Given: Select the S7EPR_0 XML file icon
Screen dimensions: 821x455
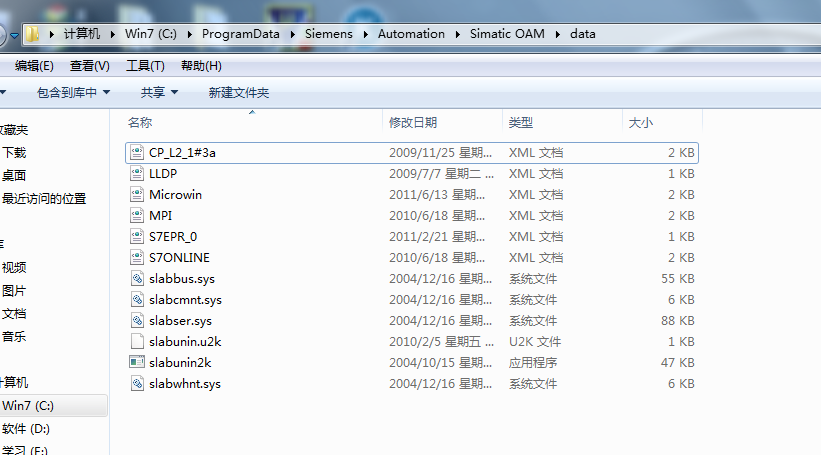Looking at the screenshot, I should [x=137, y=236].
